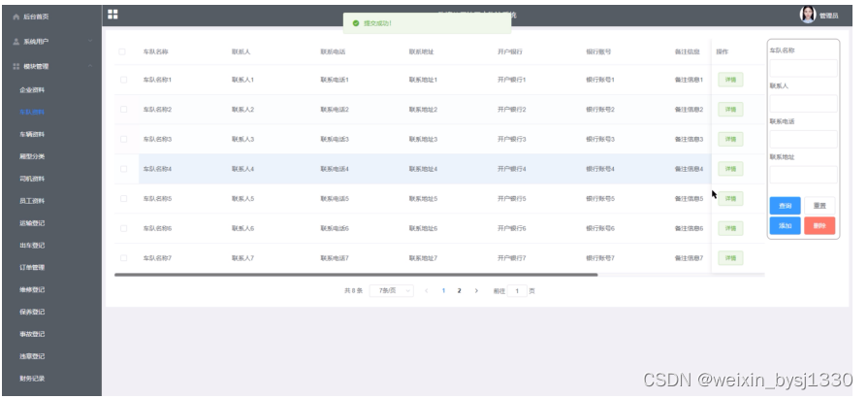Screen dimensions: 868x399
Task: Open 详情 for row 车队名称5
Action: coord(730,198)
